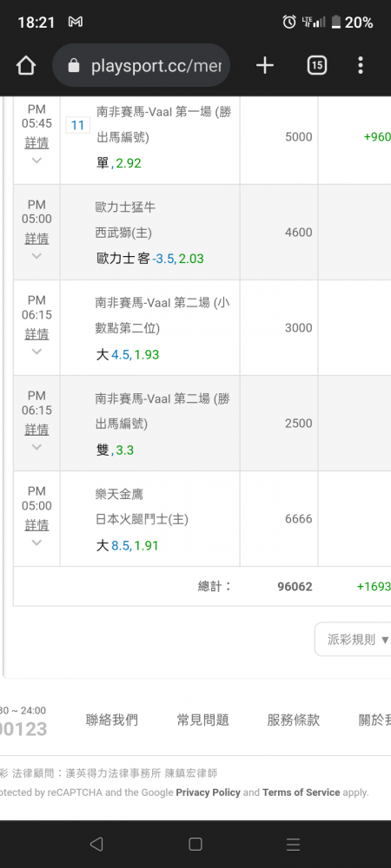Open a new tab with plus icon
This screenshot has height=868, width=391.
(265, 66)
